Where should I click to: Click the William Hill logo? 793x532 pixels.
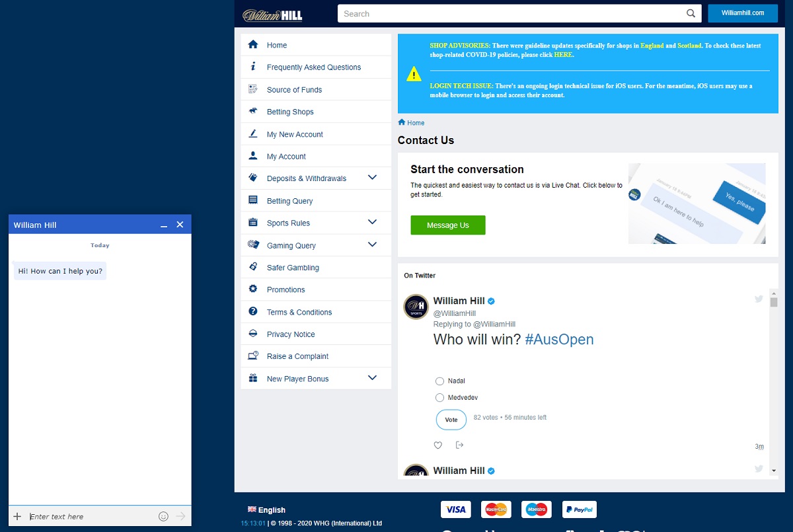(272, 15)
